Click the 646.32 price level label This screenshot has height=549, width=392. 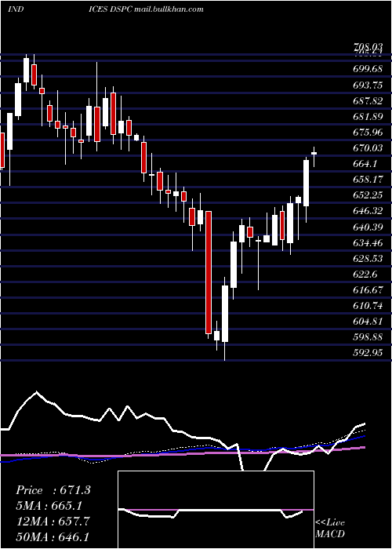(368, 211)
